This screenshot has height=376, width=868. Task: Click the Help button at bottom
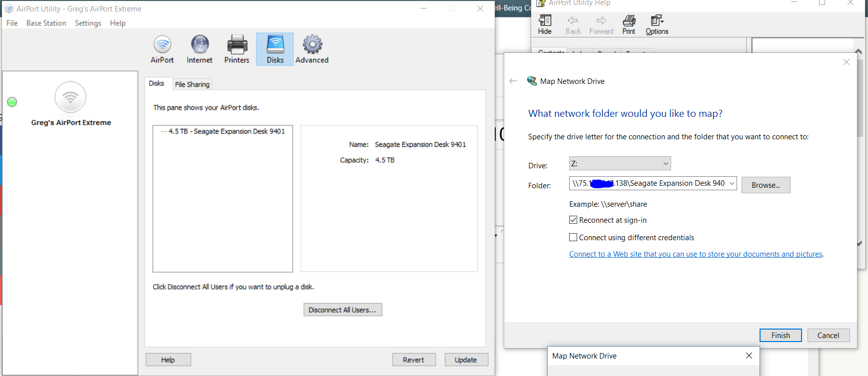(168, 360)
